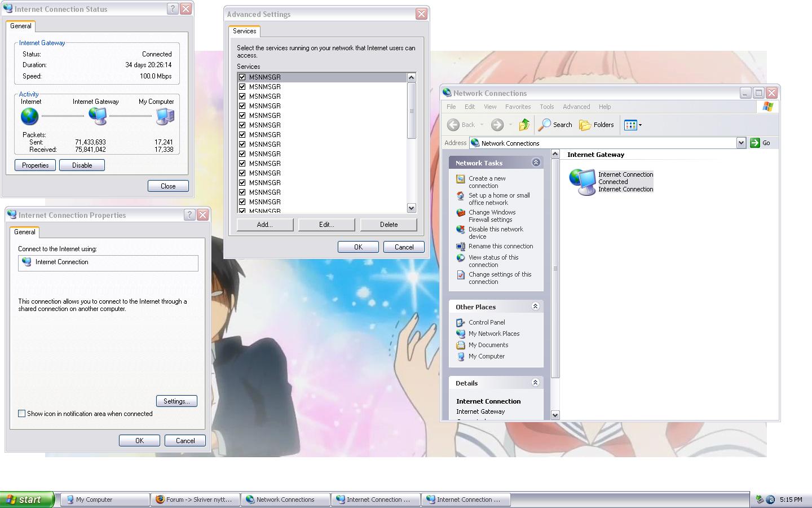Go up one folder level in Network Connections
812x508 pixels.
[x=524, y=125]
